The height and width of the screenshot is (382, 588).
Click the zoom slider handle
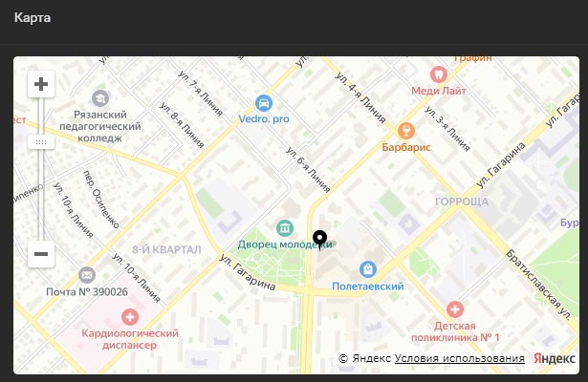tap(41, 141)
